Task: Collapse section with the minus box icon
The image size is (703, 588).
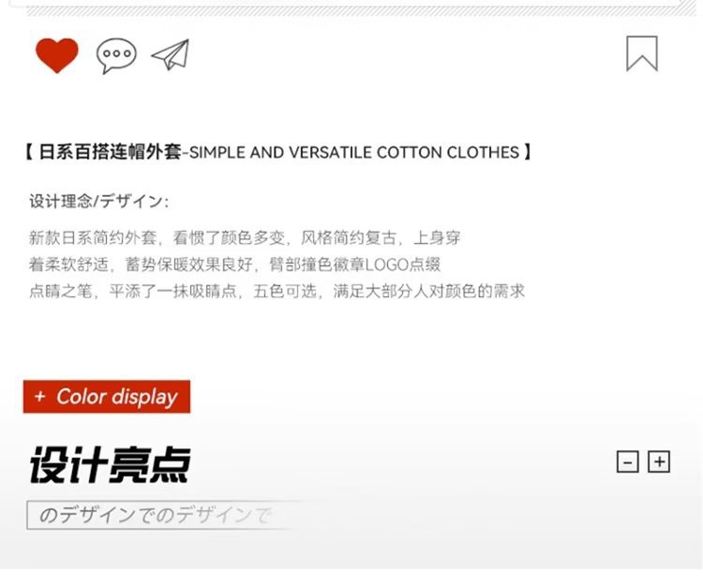Action: coord(628,461)
